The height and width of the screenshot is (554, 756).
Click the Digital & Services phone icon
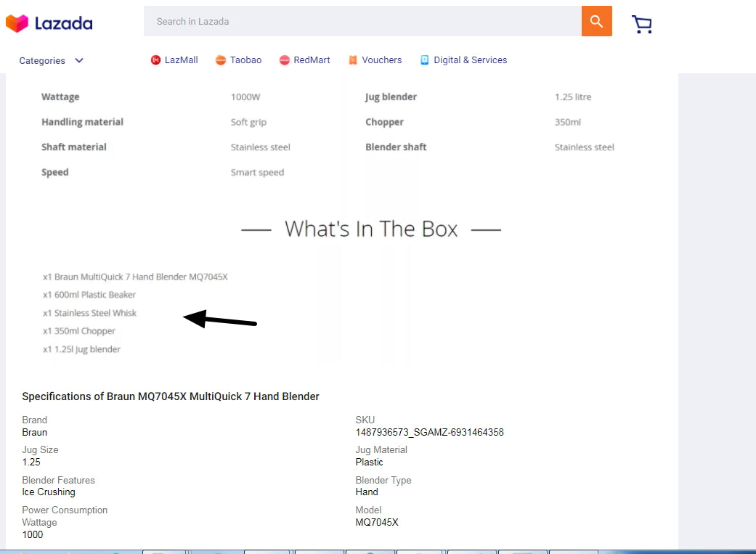point(425,60)
